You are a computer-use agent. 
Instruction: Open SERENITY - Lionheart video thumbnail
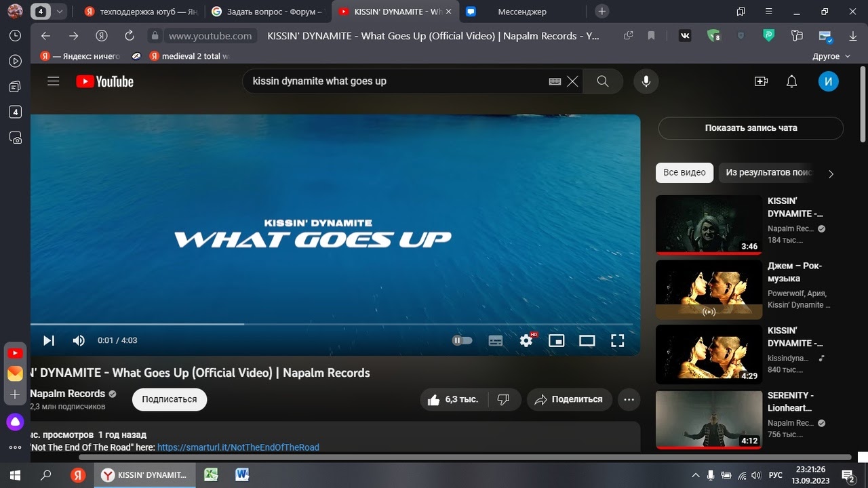709,420
